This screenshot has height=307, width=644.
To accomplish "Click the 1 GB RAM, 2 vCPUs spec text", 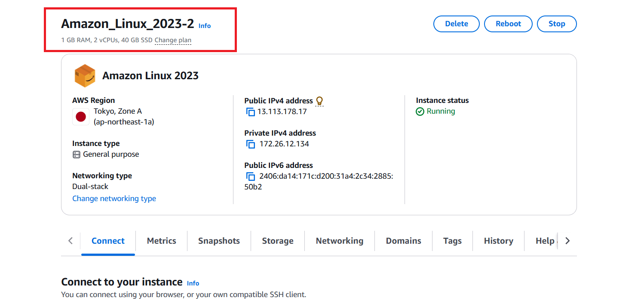I will click(x=107, y=40).
